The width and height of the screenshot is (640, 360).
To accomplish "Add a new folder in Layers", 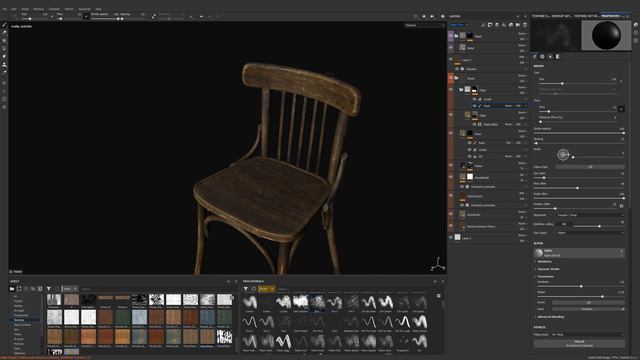I will (518, 25).
